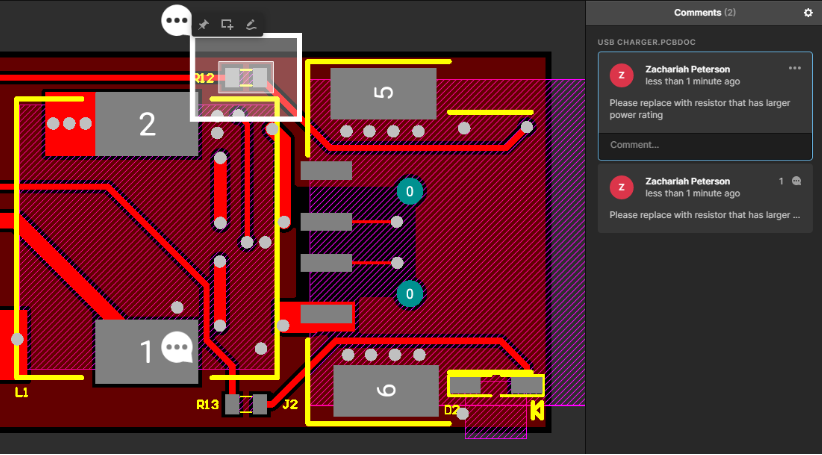Screen dimensions: 822x455
Task: Click the comment bubble above resistor R12
Action: tap(177, 21)
